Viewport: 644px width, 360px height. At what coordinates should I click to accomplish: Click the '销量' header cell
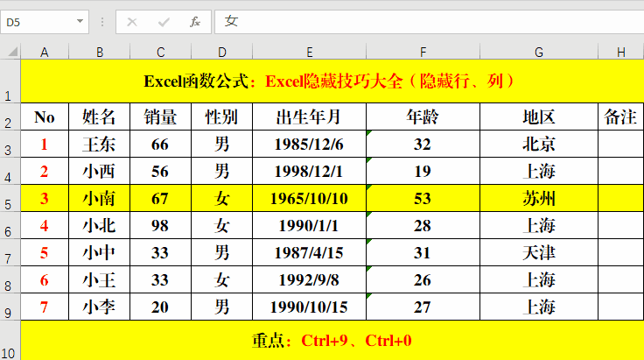click(x=161, y=116)
